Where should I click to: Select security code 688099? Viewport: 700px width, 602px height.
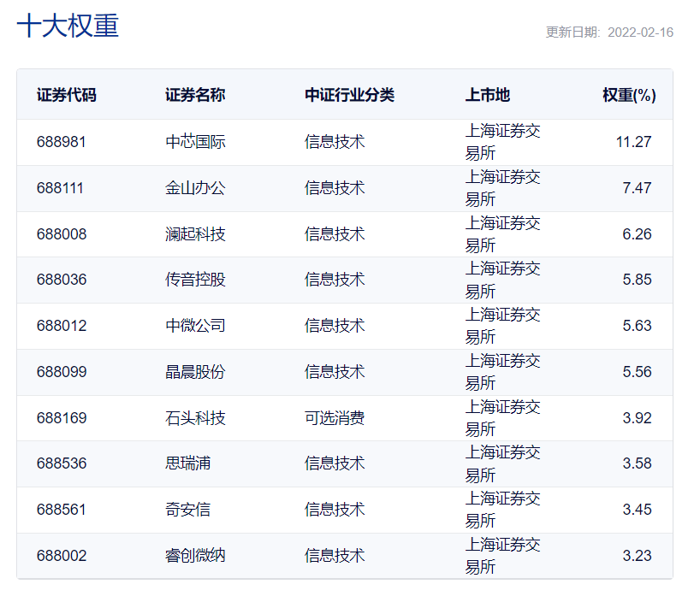(62, 372)
